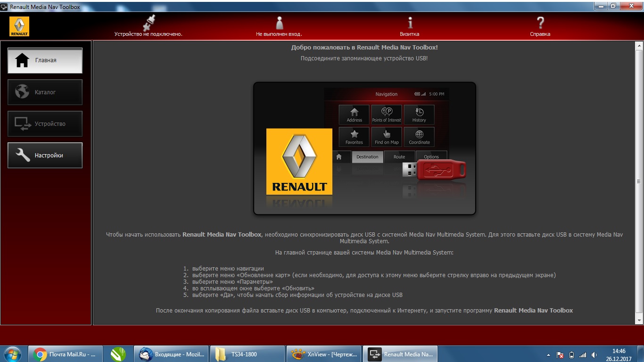Click step 'во всплывающем окне выберите «Обновить»'

(253, 288)
